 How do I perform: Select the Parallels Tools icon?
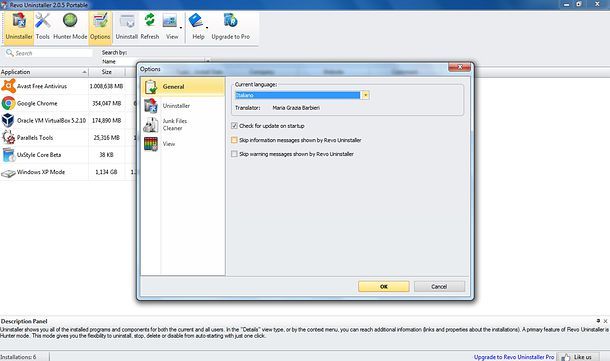click(8, 137)
